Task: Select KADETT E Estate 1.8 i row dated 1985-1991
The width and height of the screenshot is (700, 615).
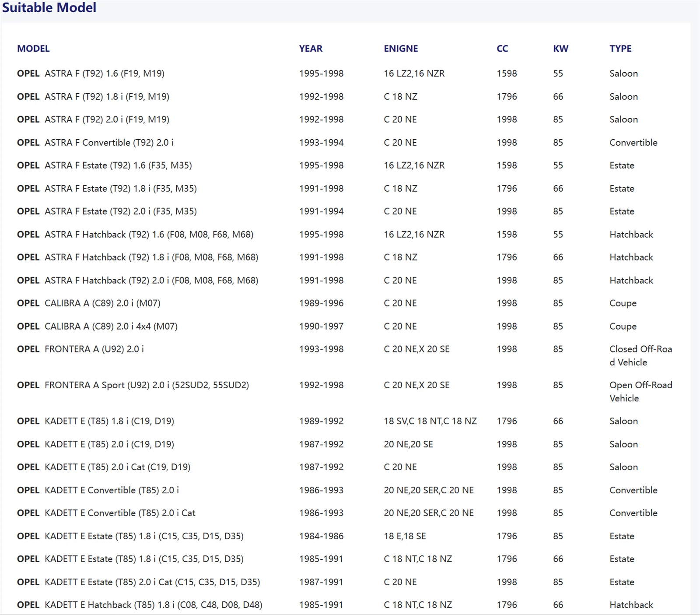Action: (346, 559)
